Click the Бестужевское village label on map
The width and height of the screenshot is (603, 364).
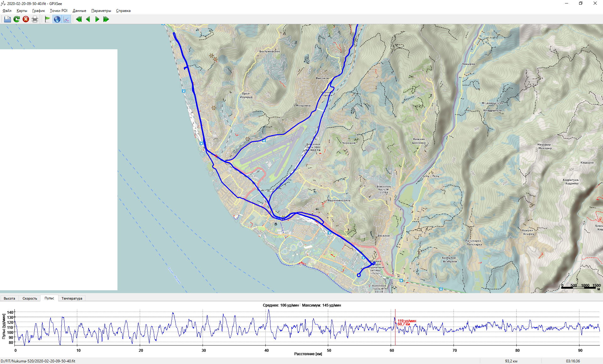click(x=270, y=51)
